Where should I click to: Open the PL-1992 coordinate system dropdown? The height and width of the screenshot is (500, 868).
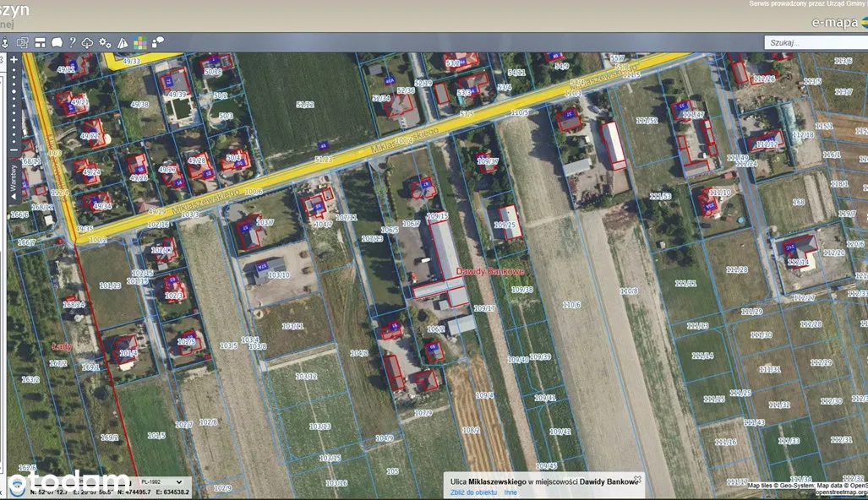click(161, 481)
